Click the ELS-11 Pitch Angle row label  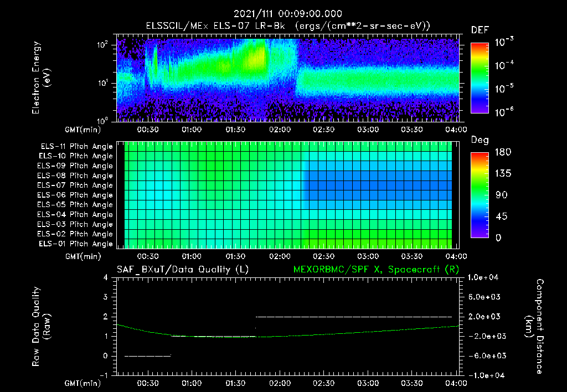[76, 147]
